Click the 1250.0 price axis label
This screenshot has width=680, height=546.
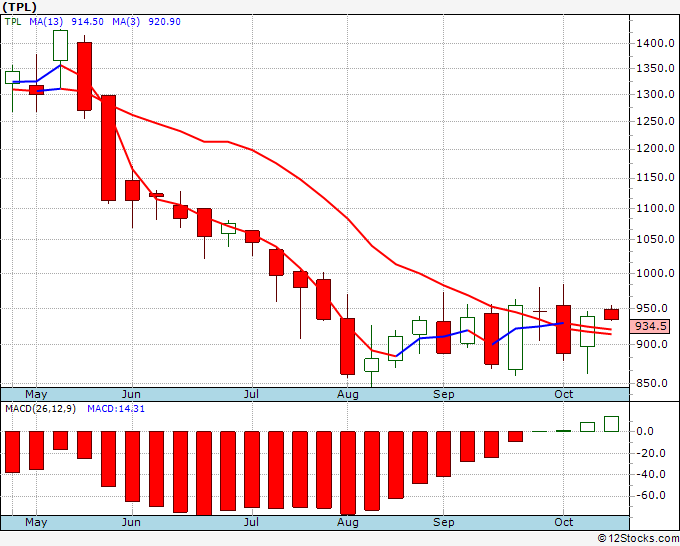click(655, 121)
